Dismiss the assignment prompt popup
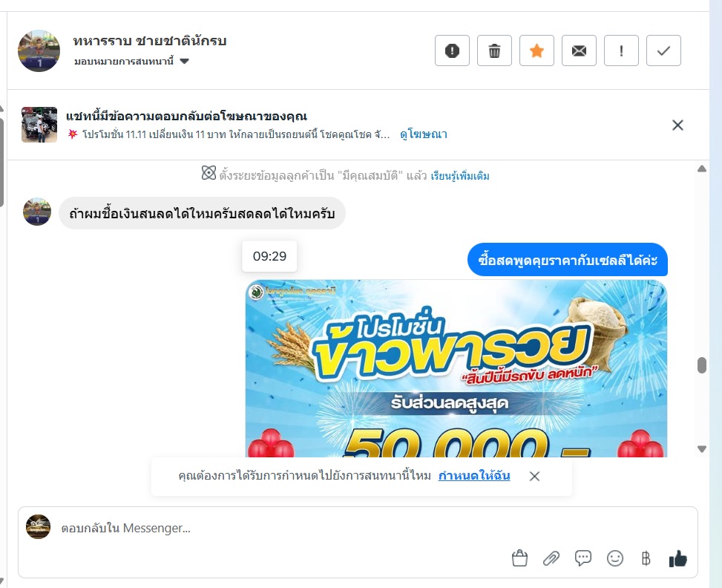The height and width of the screenshot is (588, 722). click(x=534, y=476)
